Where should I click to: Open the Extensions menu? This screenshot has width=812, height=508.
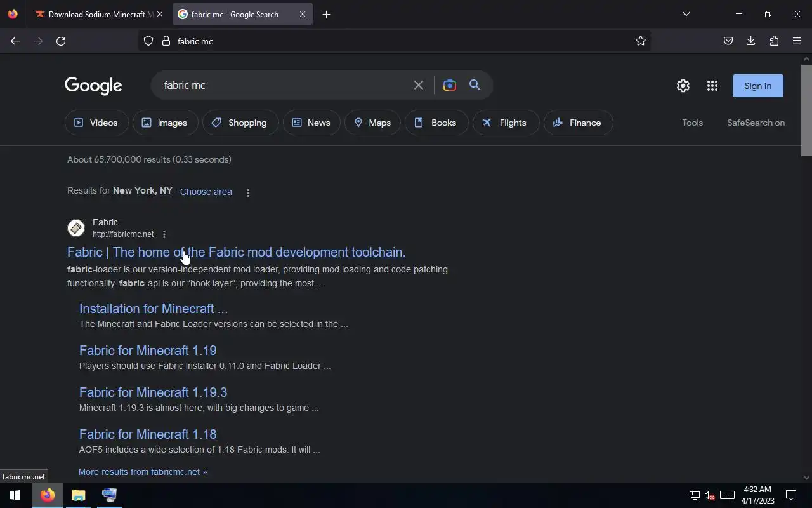click(774, 41)
